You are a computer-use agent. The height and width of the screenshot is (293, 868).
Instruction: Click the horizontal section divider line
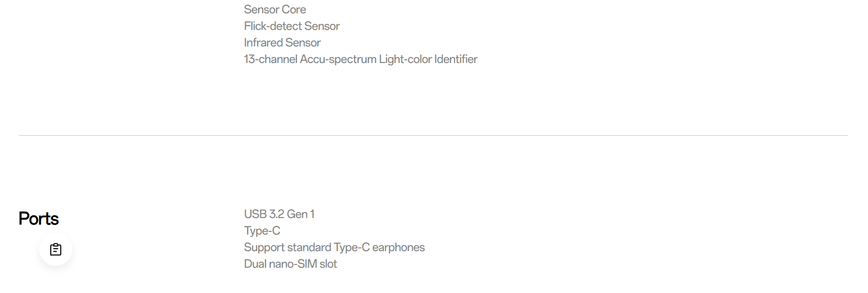pos(433,135)
